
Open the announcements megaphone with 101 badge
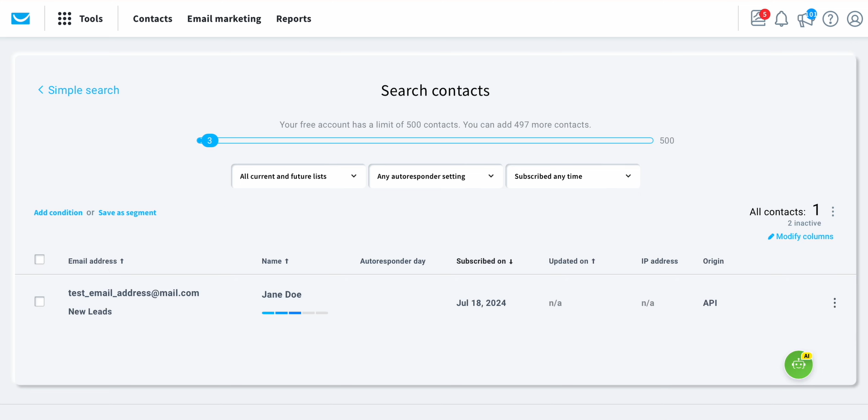806,20
